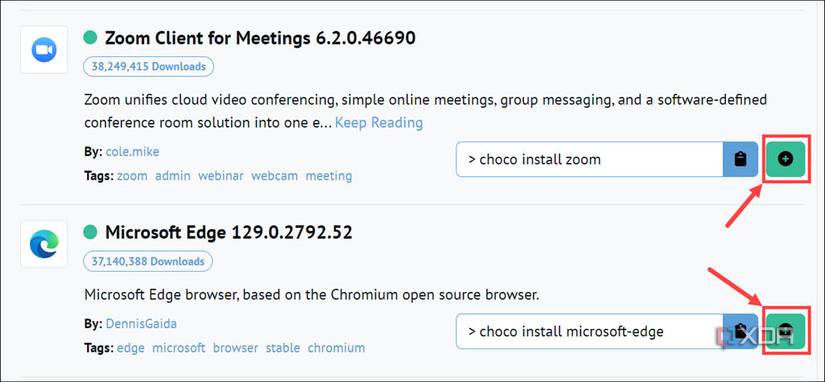The height and width of the screenshot is (382, 825).
Task: Click the green status dot beside Zoom Client
Action: [x=90, y=37]
